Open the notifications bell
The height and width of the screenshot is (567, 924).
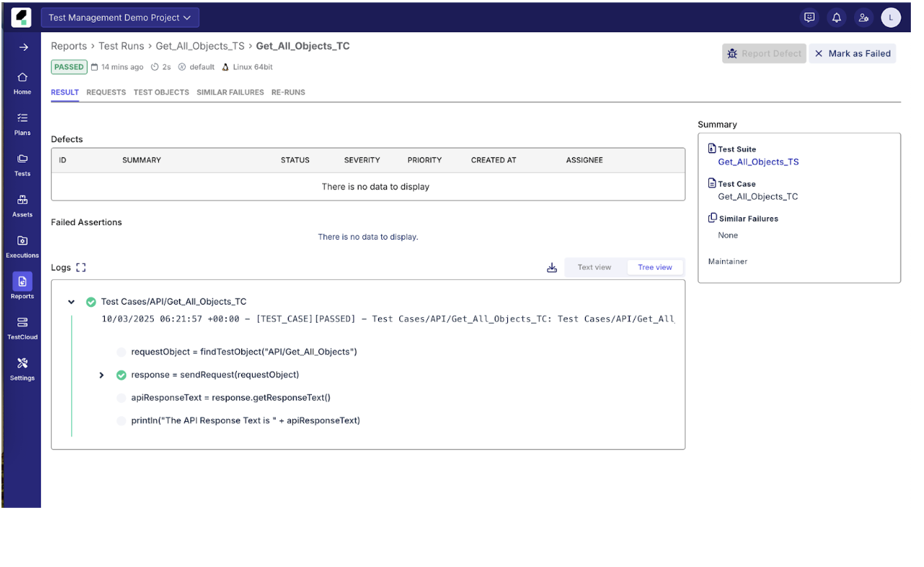click(836, 17)
